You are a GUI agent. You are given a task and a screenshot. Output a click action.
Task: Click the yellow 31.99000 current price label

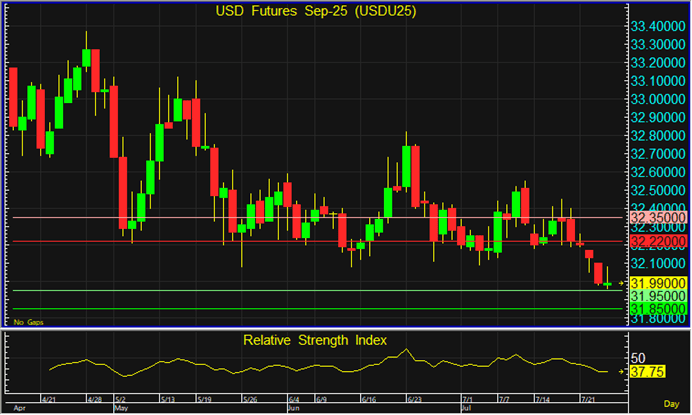(x=657, y=284)
